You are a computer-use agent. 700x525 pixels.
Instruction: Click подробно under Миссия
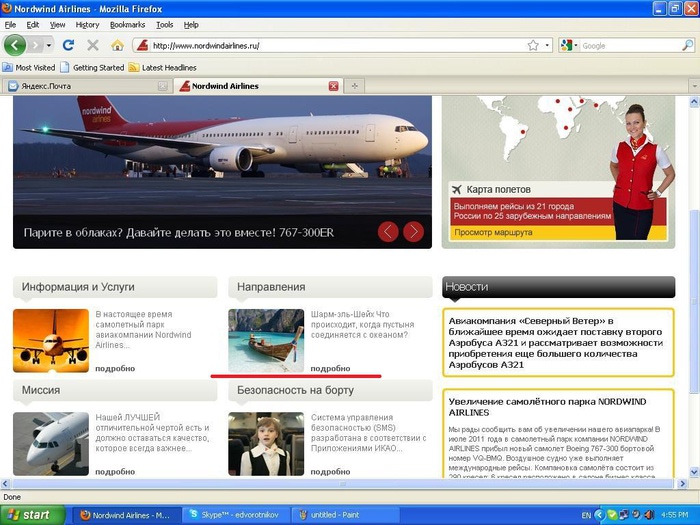(x=115, y=471)
